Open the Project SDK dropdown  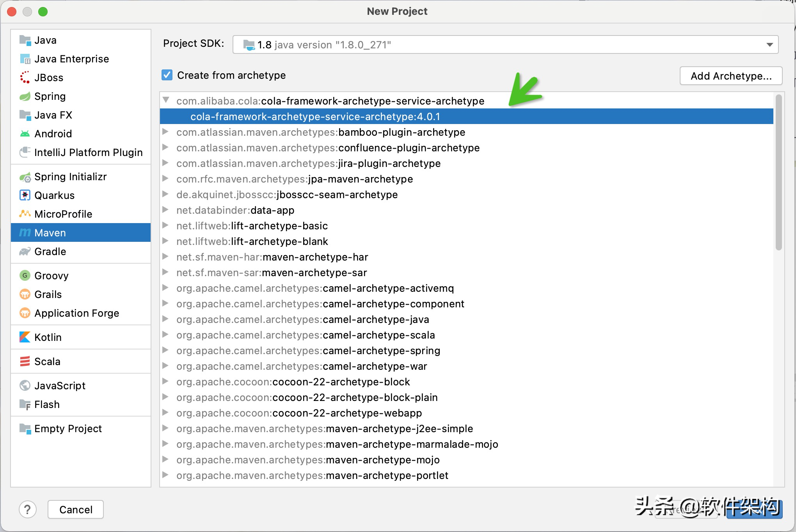click(x=505, y=45)
